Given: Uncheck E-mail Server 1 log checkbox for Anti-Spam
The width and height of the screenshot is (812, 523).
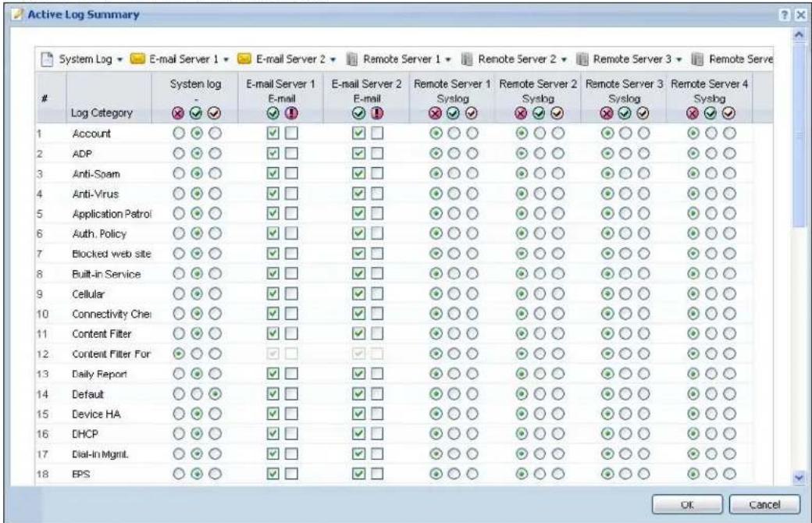Looking at the screenshot, I should [273, 173].
